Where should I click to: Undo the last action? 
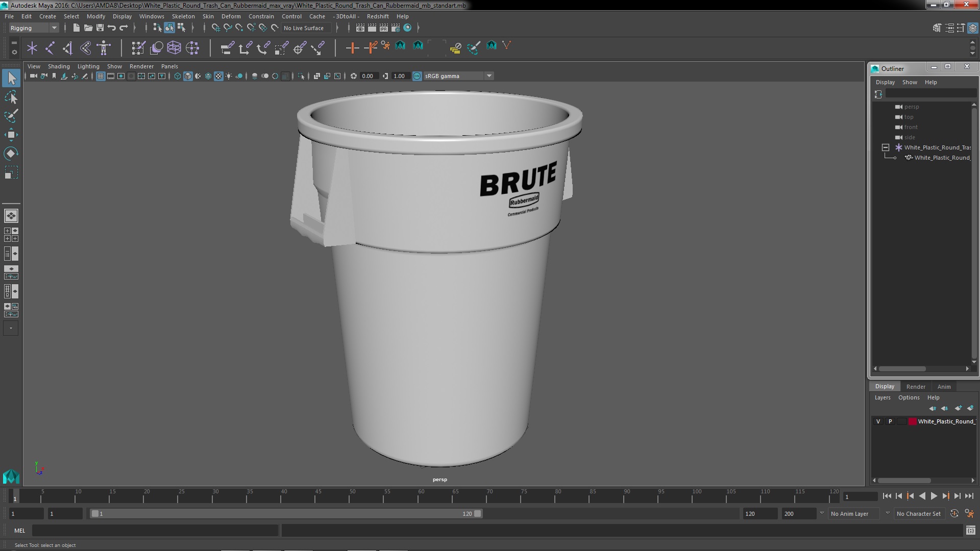click(112, 28)
